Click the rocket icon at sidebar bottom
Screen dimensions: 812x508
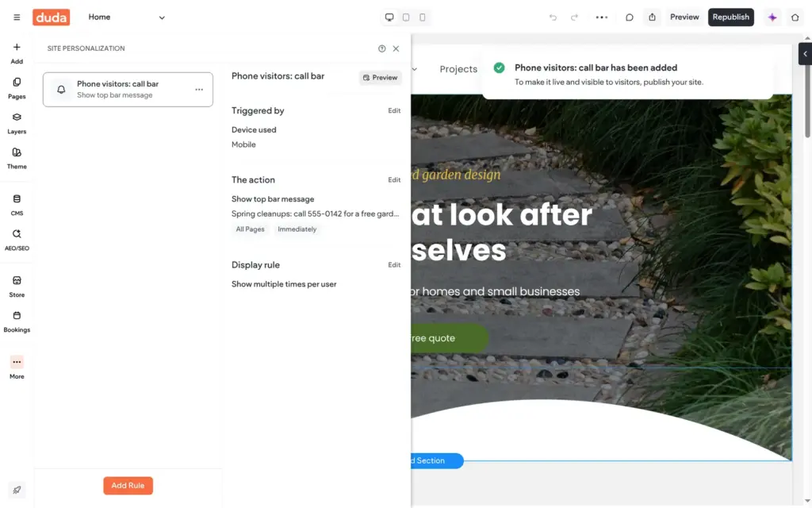pos(17,490)
